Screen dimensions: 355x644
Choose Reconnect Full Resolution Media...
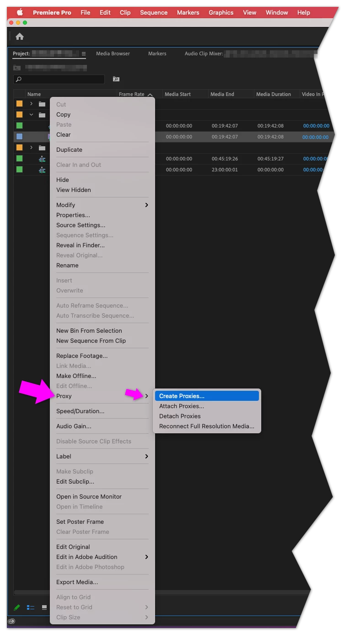pos(207,426)
